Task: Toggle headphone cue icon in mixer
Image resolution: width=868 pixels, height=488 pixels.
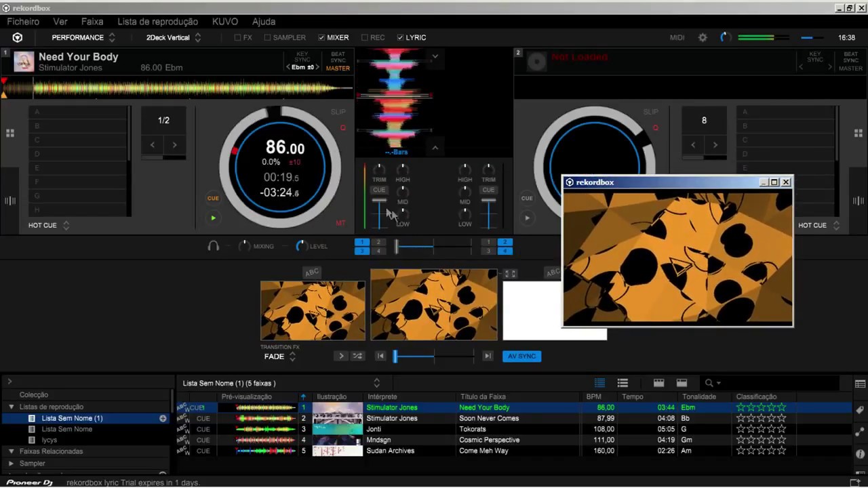Action: click(213, 246)
